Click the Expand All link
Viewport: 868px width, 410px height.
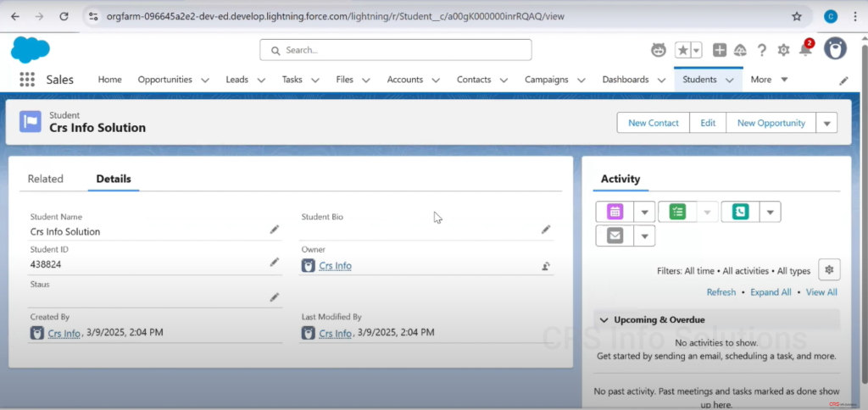[771, 292]
